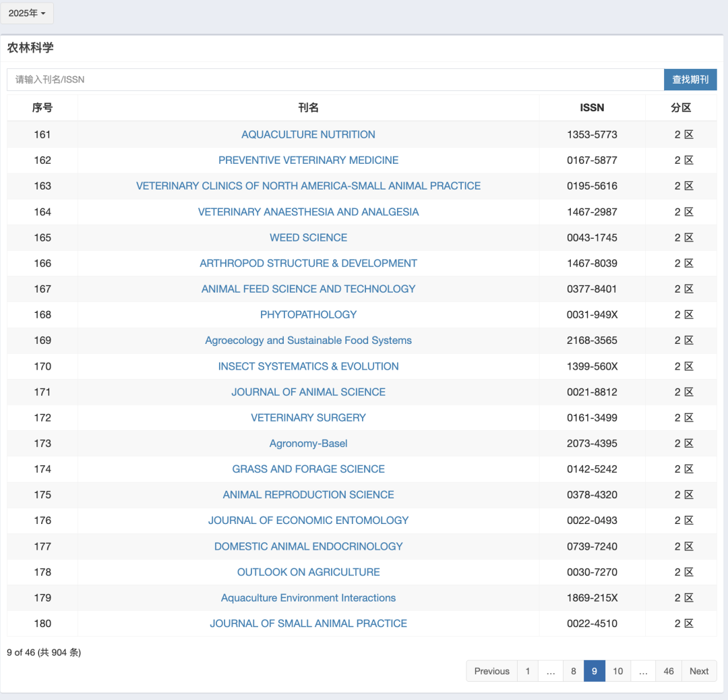
Task: Select ISSN 0739-7240 cell
Action: point(592,546)
